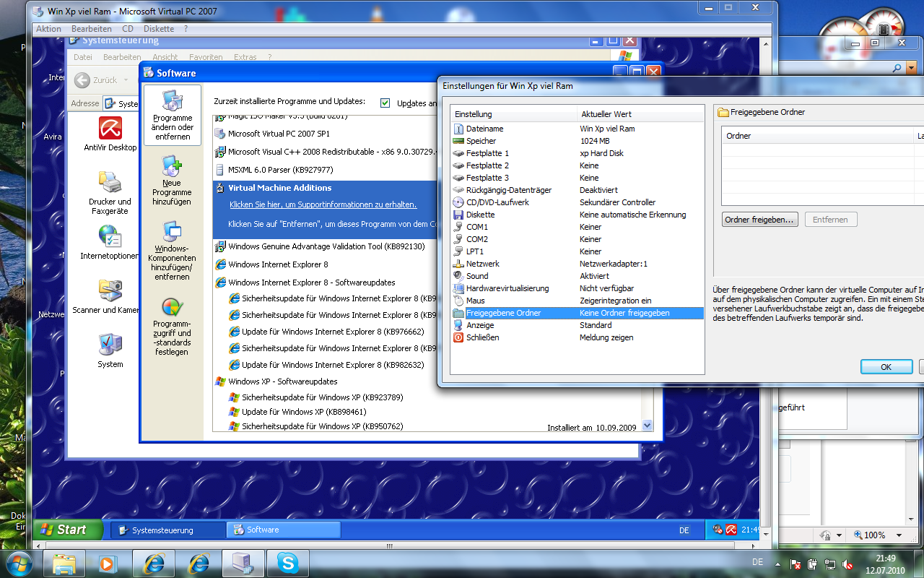The image size is (924, 578).
Task: Click Windows Media Player taskbar icon
Action: click(x=107, y=563)
